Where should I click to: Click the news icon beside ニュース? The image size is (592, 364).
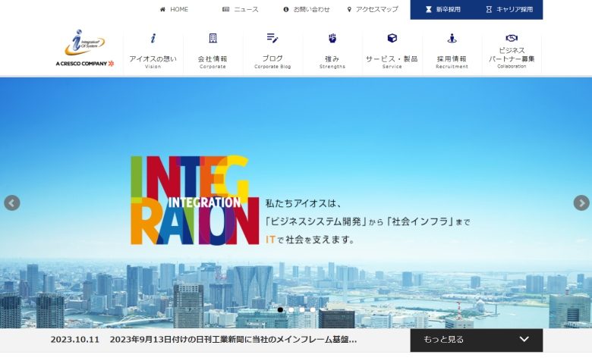pos(225,9)
